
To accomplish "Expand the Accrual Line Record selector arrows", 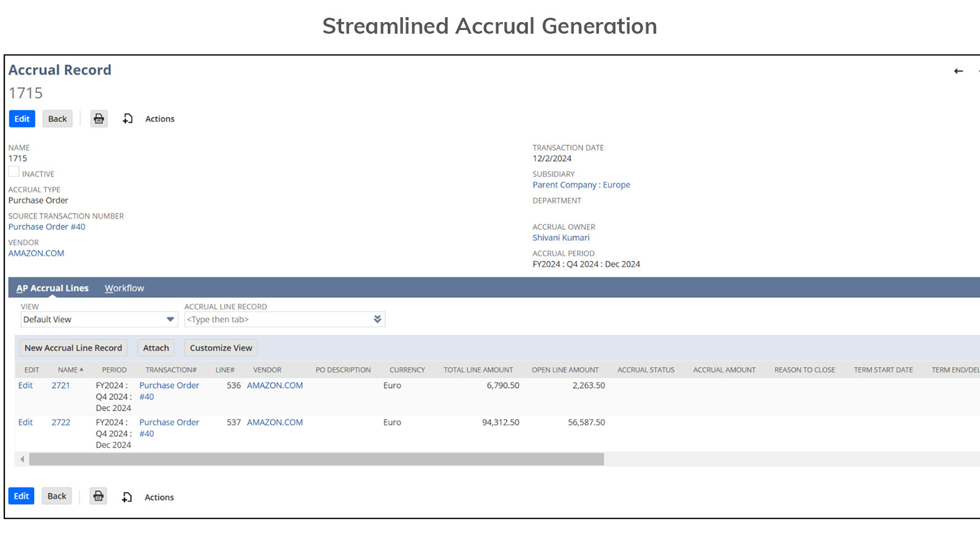I will coord(377,319).
